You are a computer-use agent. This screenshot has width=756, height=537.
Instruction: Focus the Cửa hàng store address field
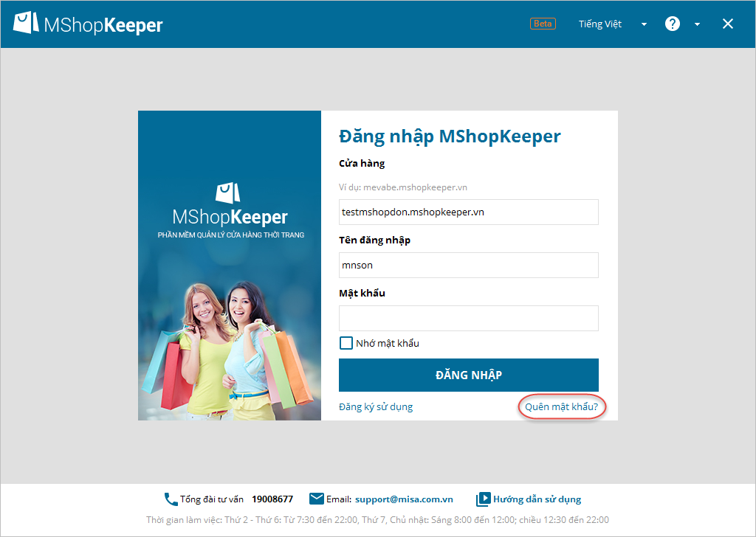(469, 212)
